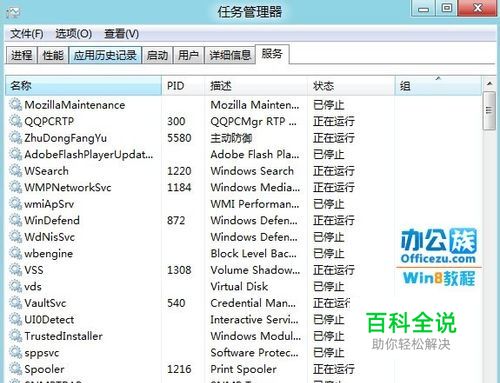Click the AdobeFlashPlayerUpdat... service gear icon
Screen dimensions: 500x383
pos(15,154)
